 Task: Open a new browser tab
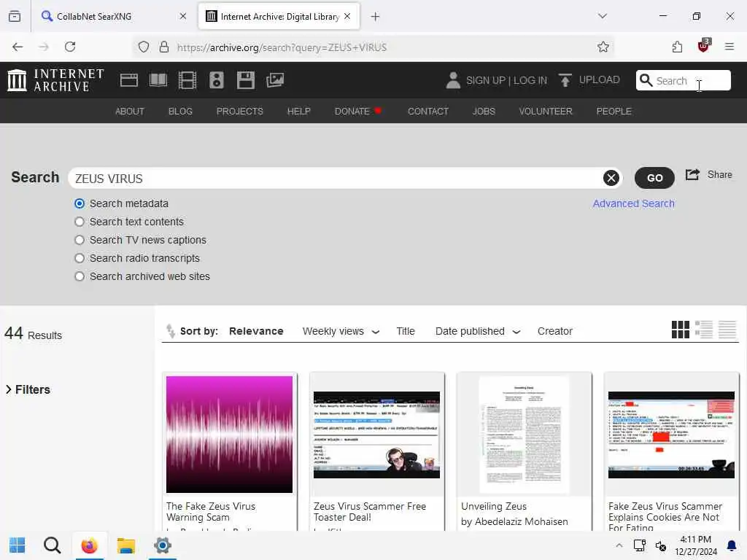coord(376,17)
